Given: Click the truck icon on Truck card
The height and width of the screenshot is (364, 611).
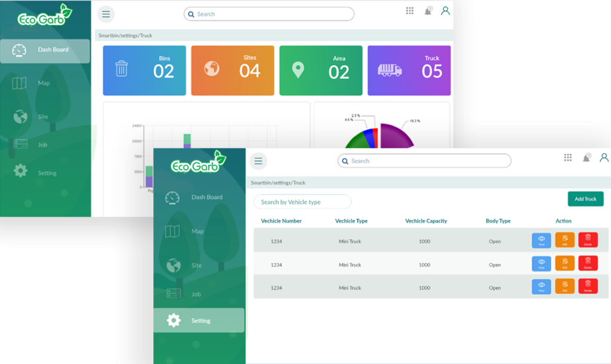Looking at the screenshot, I should tap(390, 70).
